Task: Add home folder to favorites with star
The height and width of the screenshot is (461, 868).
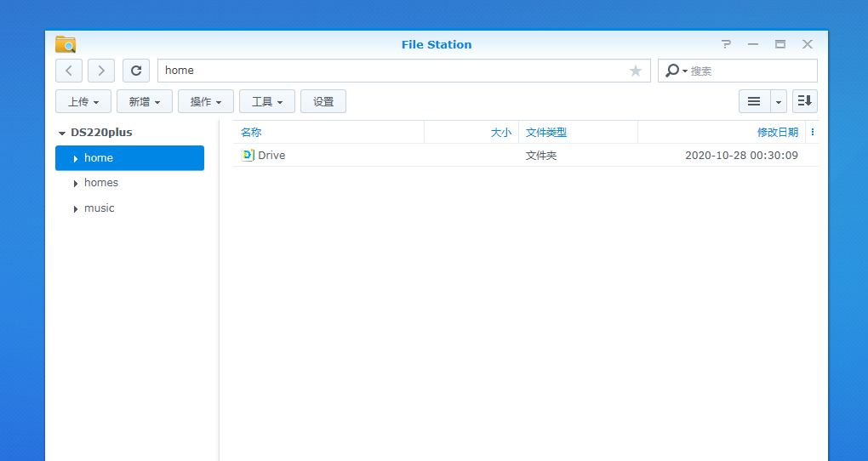Action: pos(636,71)
